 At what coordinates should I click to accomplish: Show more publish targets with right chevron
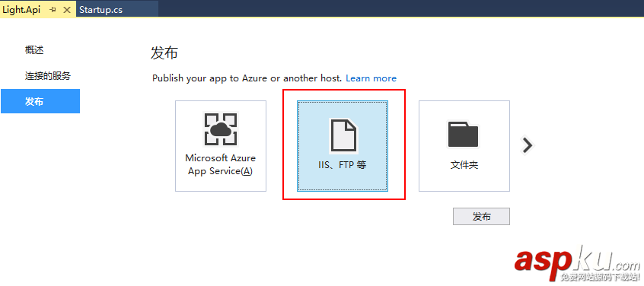pos(527,145)
